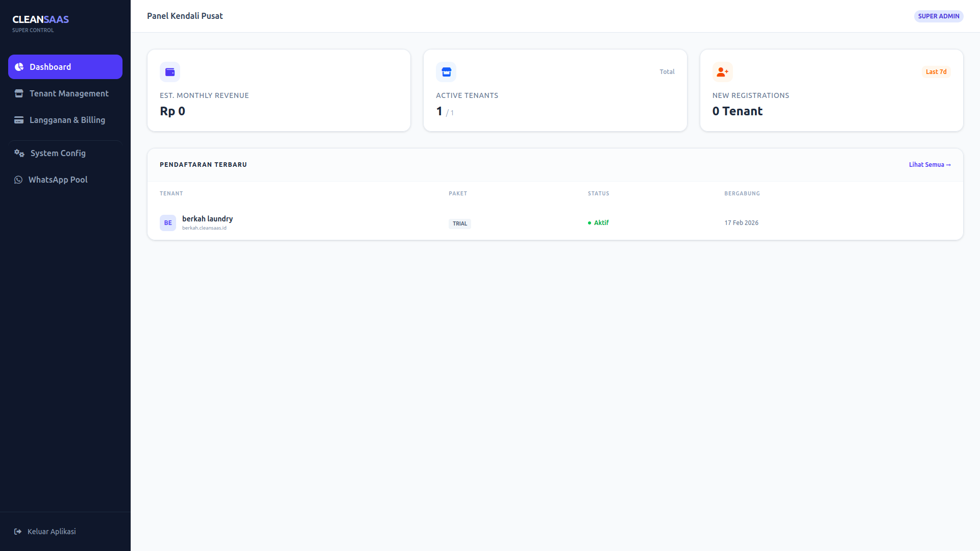Click the Langganan & Billing card icon

[19, 120]
